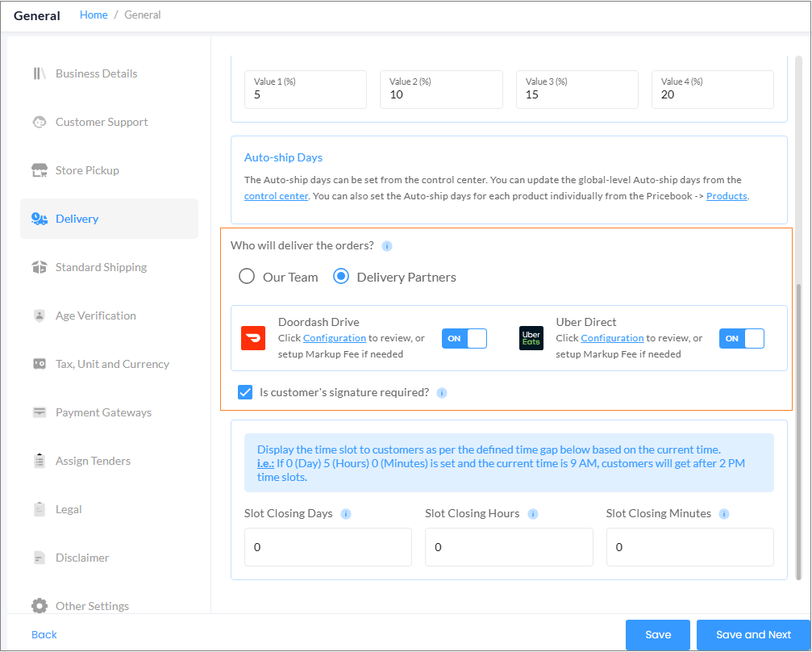Open Legal section

click(x=110, y=509)
